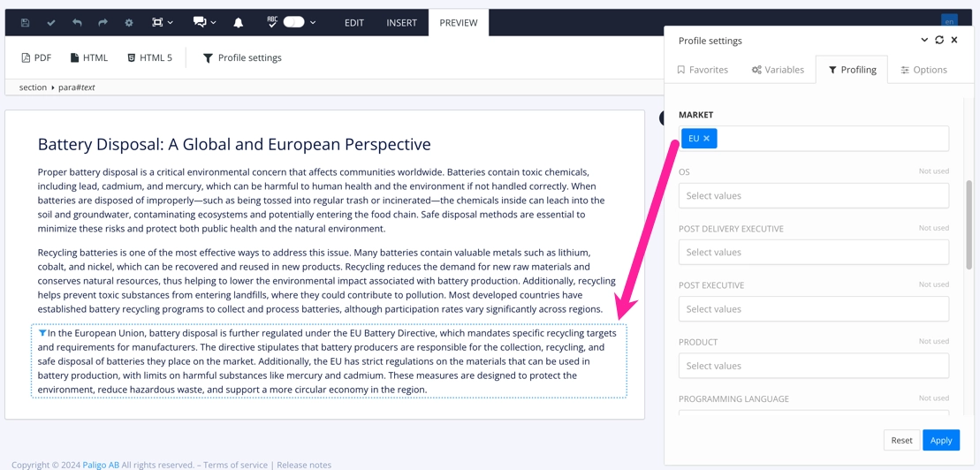The width and height of the screenshot is (980, 470).
Task: Select the Profiling tab
Action: click(x=853, y=70)
